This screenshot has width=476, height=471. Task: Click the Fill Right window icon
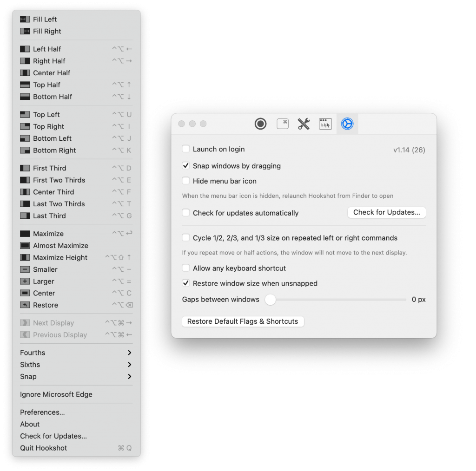(25, 31)
